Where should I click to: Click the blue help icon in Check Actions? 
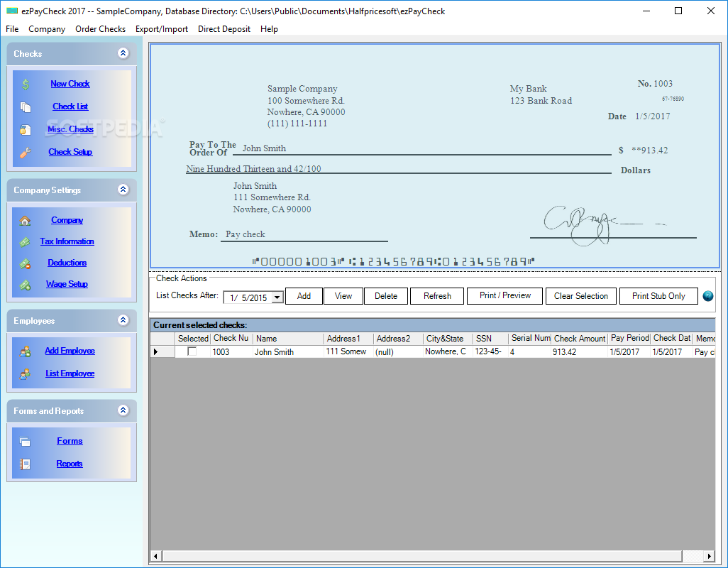pyautogui.click(x=707, y=296)
